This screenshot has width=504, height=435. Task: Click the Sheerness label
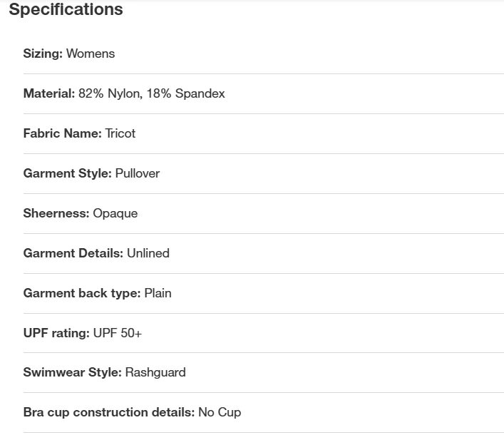coord(56,213)
